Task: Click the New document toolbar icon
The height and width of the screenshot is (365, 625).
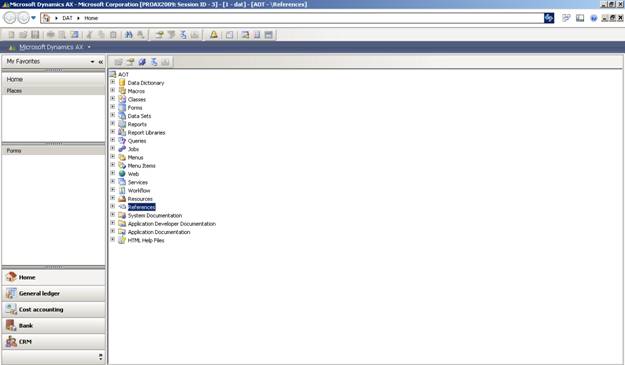Action: point(12,35)
